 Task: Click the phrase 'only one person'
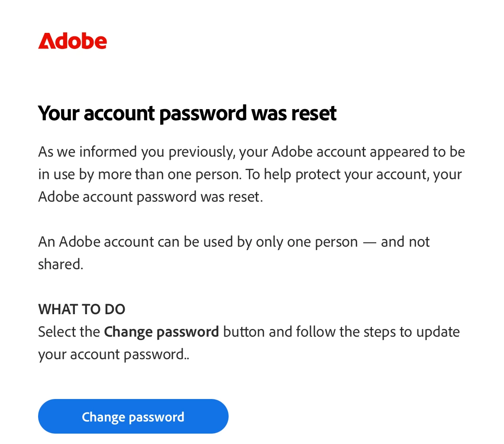[x=307, y=241]
